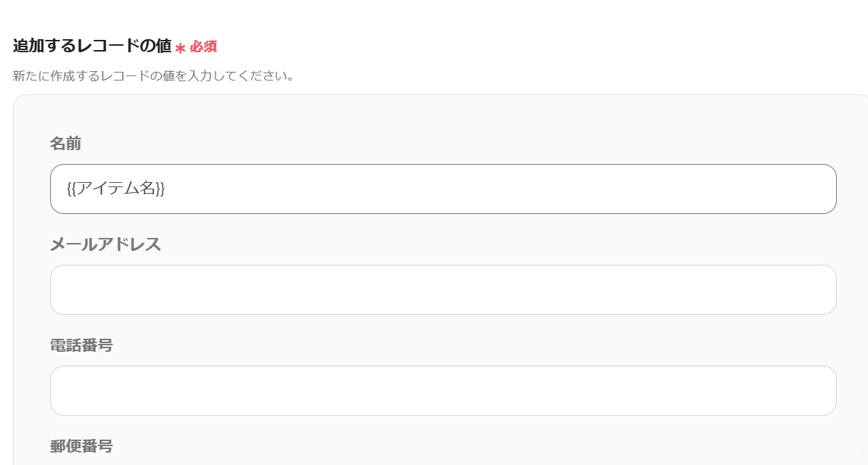Viewport: 868px width, 465px height.
Task: Click the メールアドレス label text
Action: [x=105, y=244]
